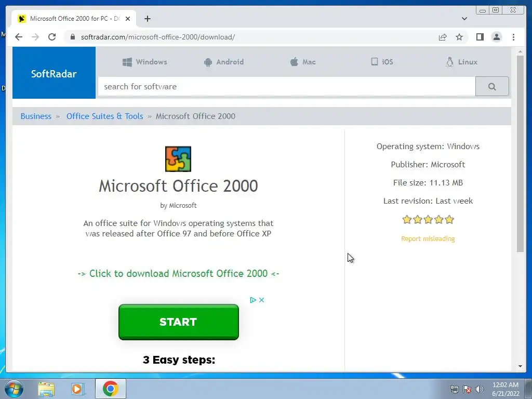Image resolution: width=532 pixels, height=399 pixels.
Task: Open the network tray icon
Action: tap(454, 389)
